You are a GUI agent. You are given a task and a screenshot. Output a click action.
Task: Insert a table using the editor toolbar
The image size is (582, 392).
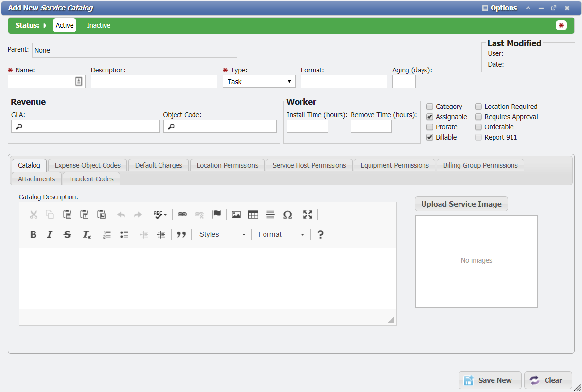(x=253, y=214)
